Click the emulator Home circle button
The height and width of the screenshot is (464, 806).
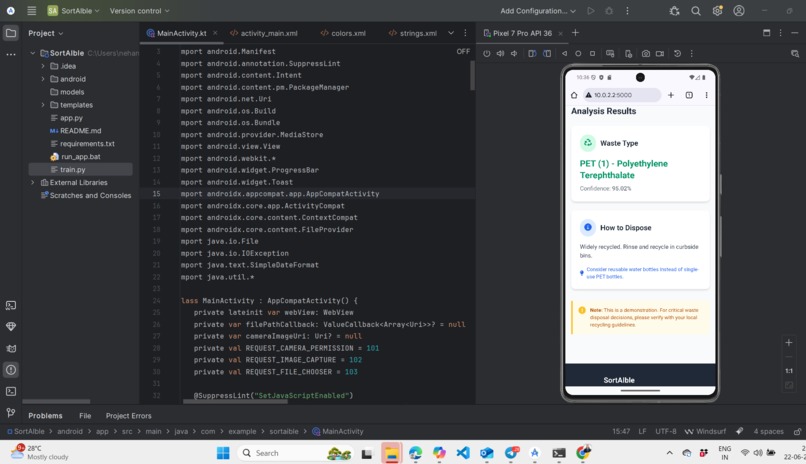click(x=578, y=53)
